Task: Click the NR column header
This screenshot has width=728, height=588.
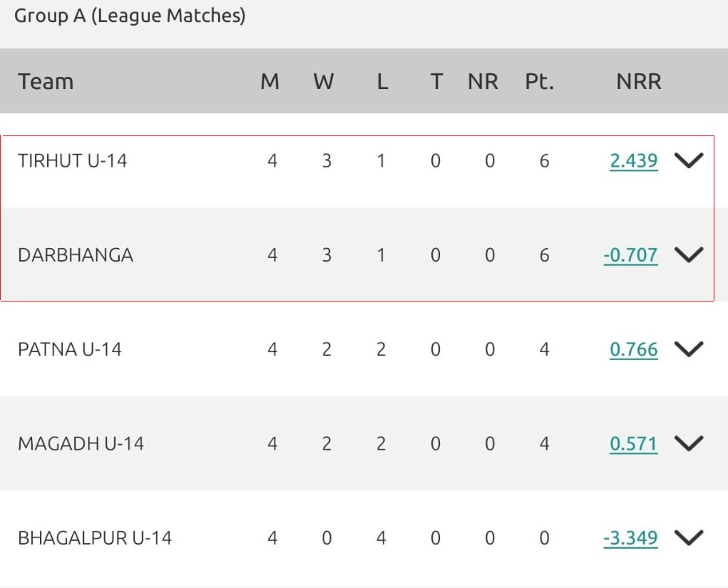Action: [483, 82]
